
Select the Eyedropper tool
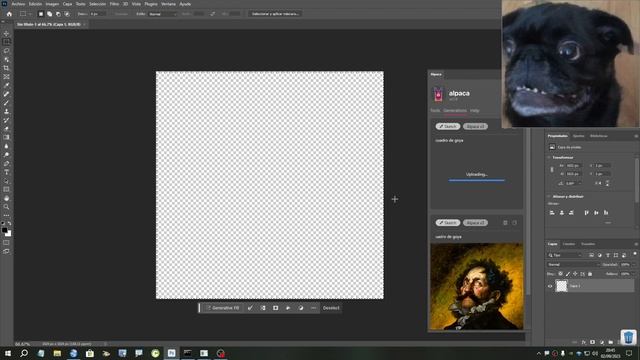[x=6, y=85]
